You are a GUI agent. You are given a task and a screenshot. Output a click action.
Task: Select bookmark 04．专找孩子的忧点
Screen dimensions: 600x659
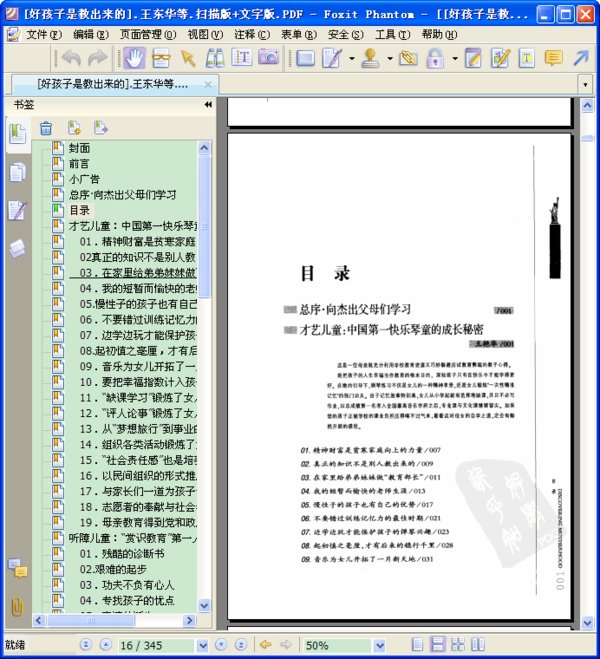click(x=127, y=600)
